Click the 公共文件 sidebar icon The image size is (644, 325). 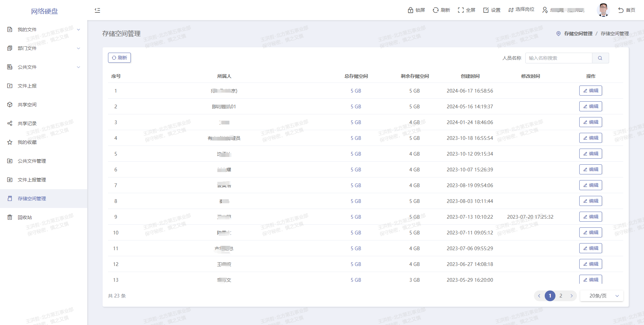click(10, 67)
